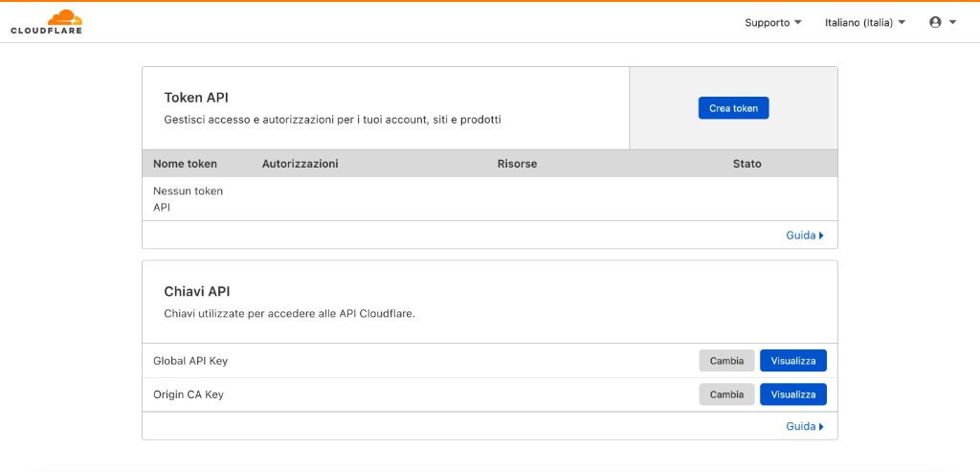Click the Gestisci accesso e autorizzazioni description
Image resolution: width=980 pixels, height=472 pixels.
(x=332, y=120)
